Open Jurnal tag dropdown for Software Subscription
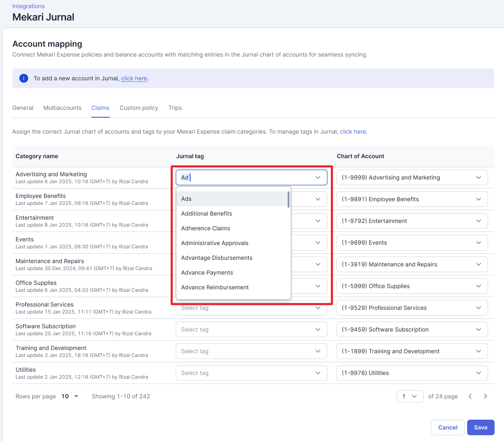Viewport: 504px width, 443px height. (x=252, y=329)
